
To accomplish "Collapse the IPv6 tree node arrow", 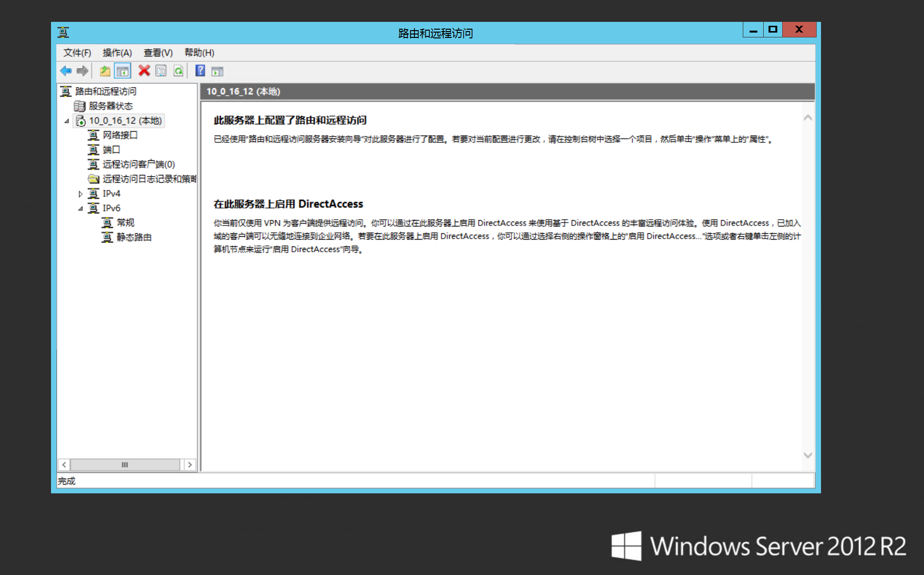I will click(x=80, y=209).
